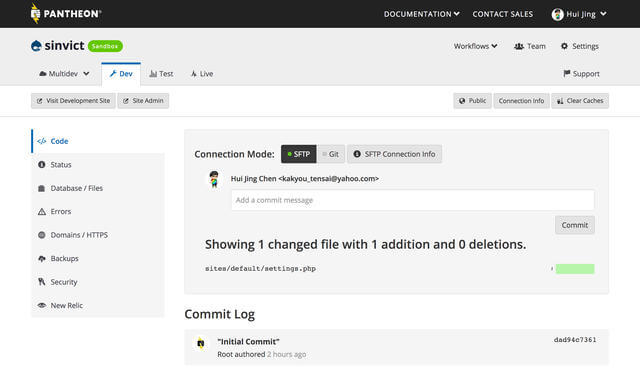The height and width of the screenshot is (371, 640).
Task: Click the New Relic eye icon
Action: pyautogui.click(x=42, y=305)
